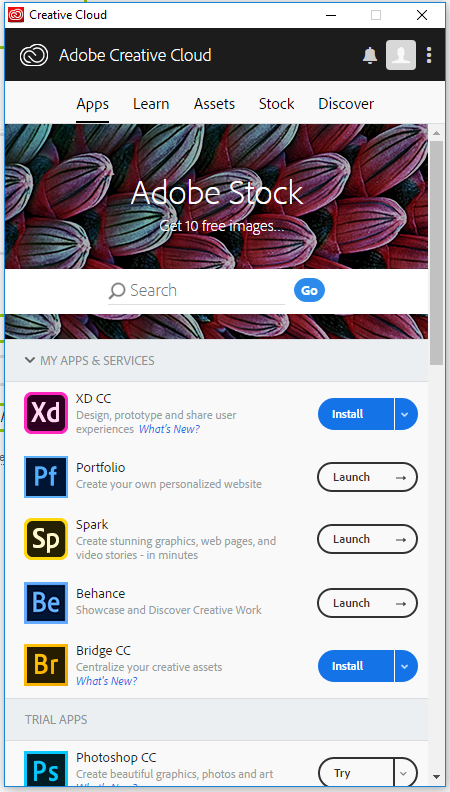Focus the Adobe Stock search field
The image size is (450, 792).
(196, 290)
